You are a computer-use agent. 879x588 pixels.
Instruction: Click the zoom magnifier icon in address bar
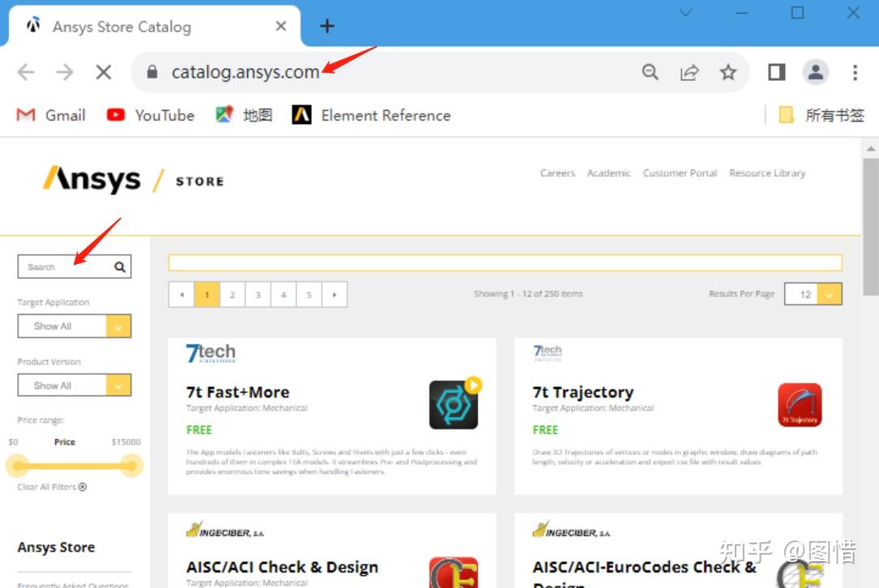[650, 72]
